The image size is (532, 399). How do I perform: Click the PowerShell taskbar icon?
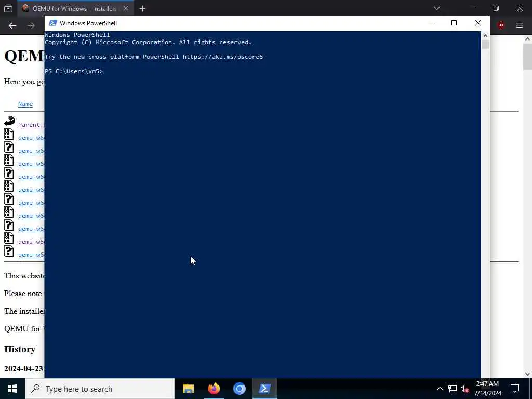[x=264, y=389]
